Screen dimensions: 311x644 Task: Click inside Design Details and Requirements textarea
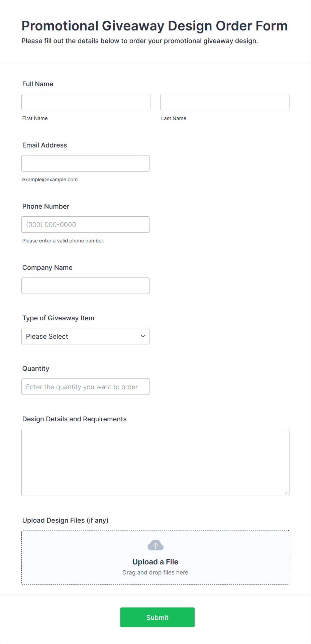pyautogui.click(x=155, y=462)
